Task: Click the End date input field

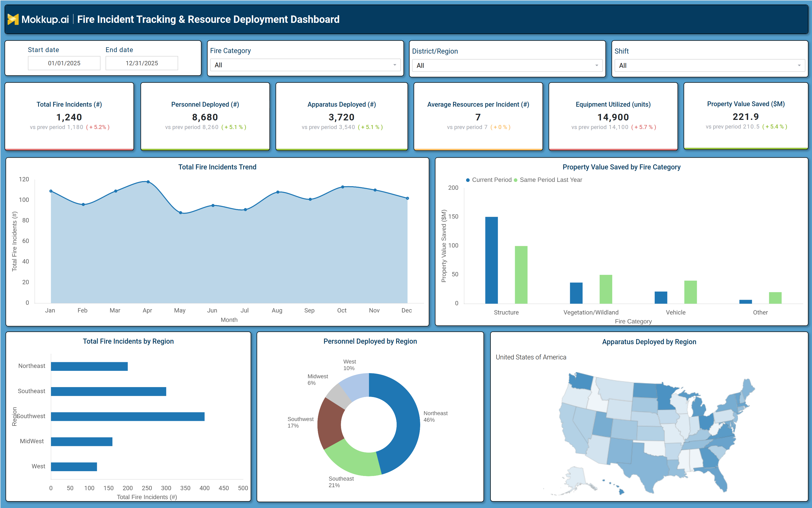Action: click(142, 63)
